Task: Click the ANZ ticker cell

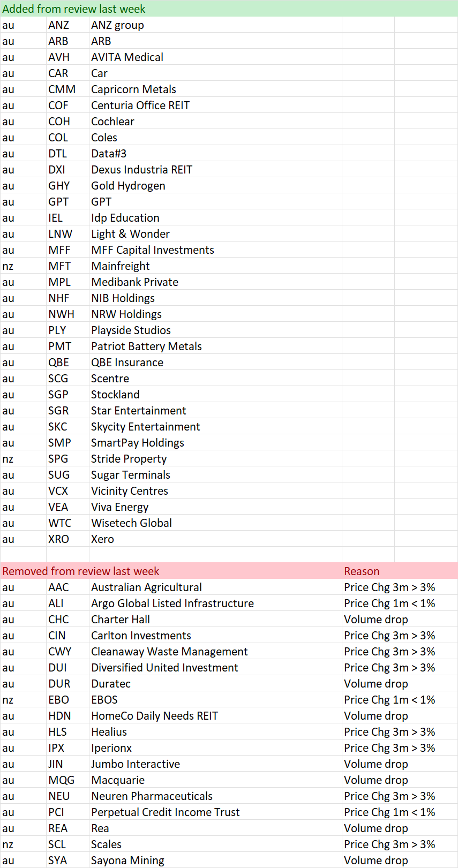Action: 67,25
